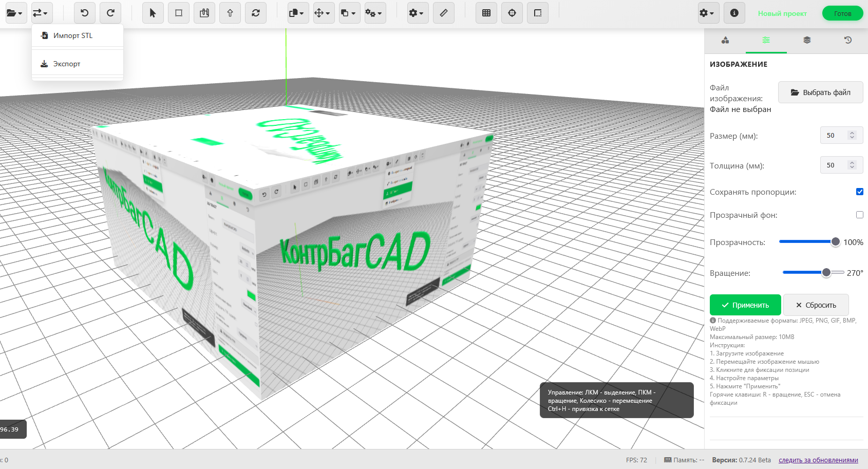Choose 'Экспорт' from the menu
868x469 pixels.
[67, 64]
